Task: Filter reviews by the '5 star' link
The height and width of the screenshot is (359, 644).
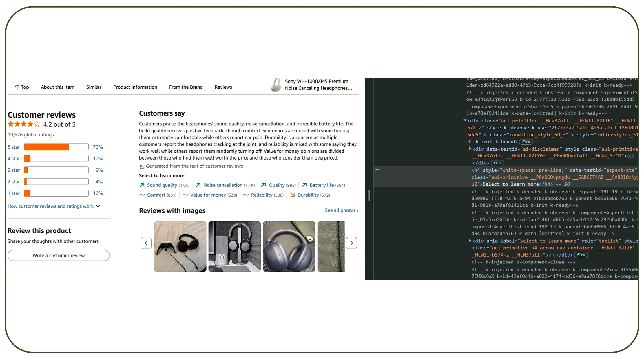Action: click(x=14, y=147)
